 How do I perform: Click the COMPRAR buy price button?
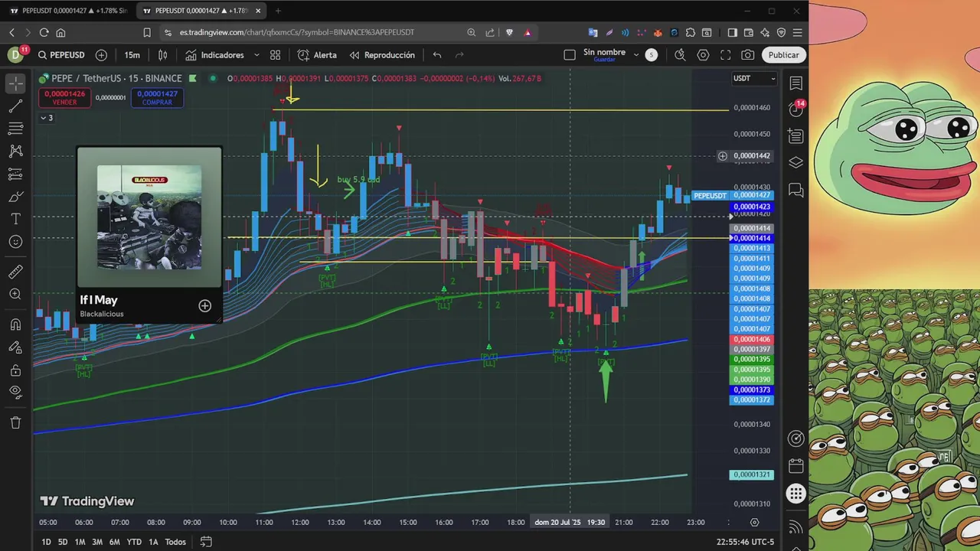157,98
